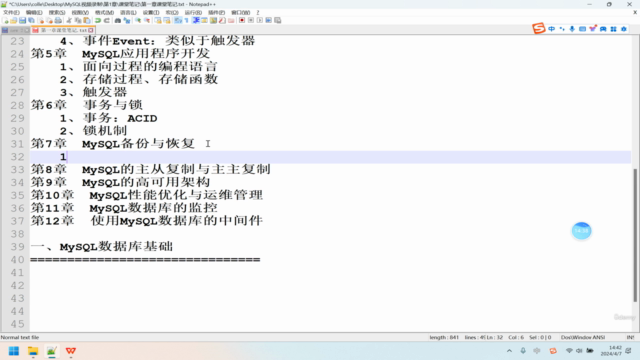The image size is (640, 360).
Task: Click the floating blue timer bubble
Action: [x=581, y=231]
